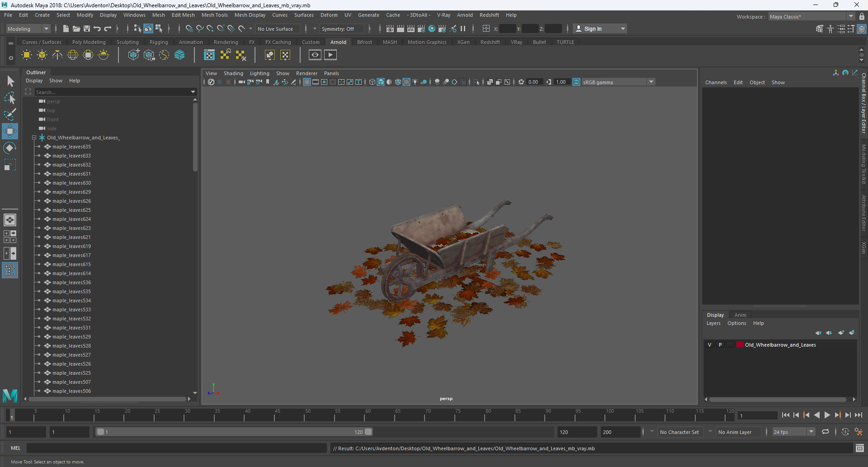The height and width of the screenshot is (467, 868).
Task: Play the animation forwards
Action: tap(827, 415)
